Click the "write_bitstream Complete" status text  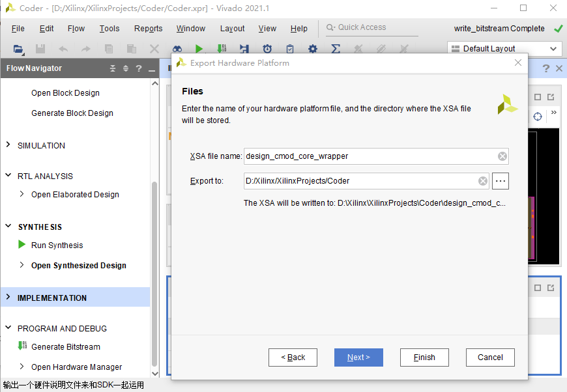coord(499,29)
